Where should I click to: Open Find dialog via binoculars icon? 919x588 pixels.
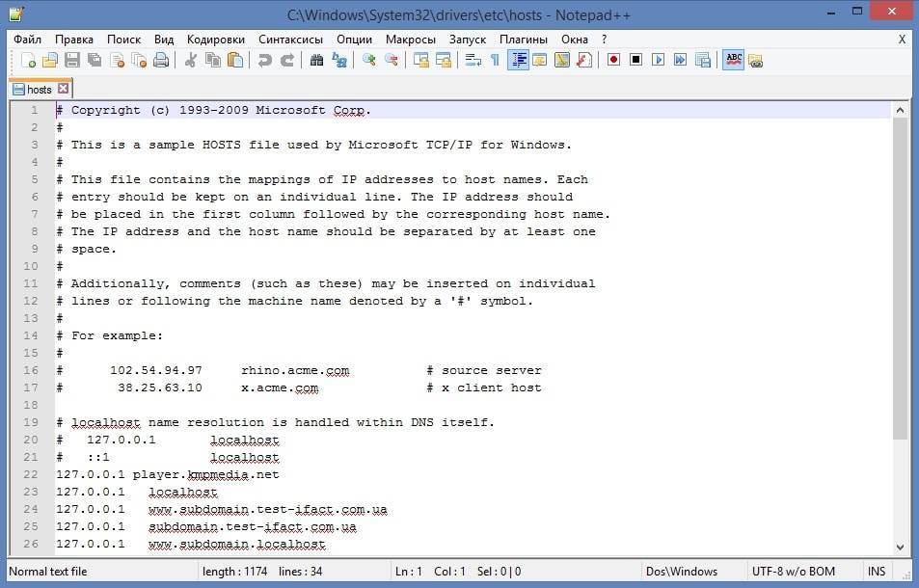[316, 60]
